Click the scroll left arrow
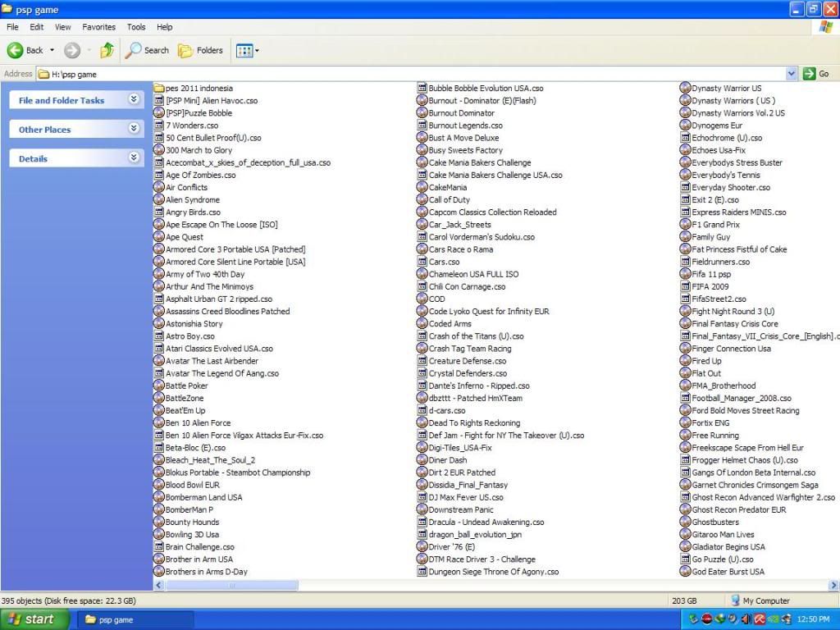The image size is (840, 630). 158,585
